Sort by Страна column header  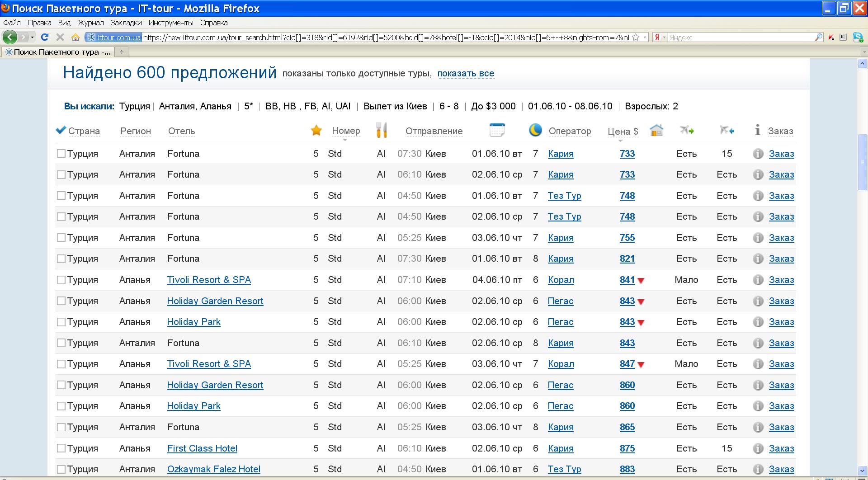(x=84, y=131)
